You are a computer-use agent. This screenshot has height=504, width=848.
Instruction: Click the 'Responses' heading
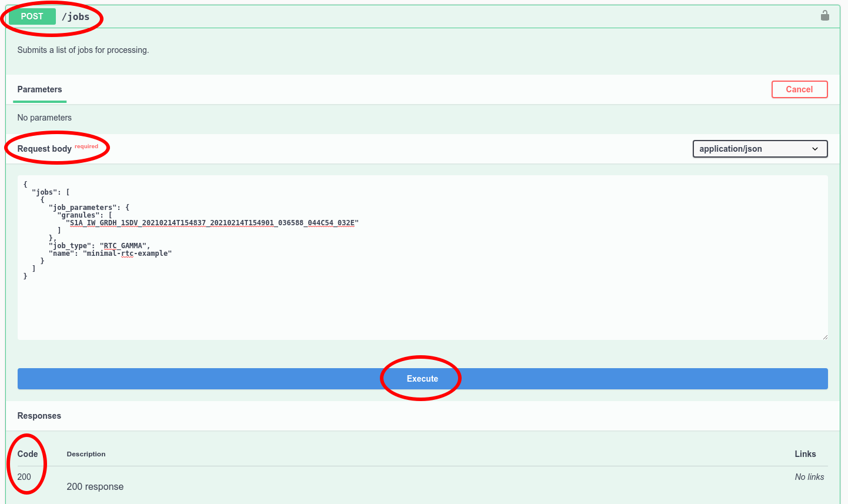click(x=39, y=416)
